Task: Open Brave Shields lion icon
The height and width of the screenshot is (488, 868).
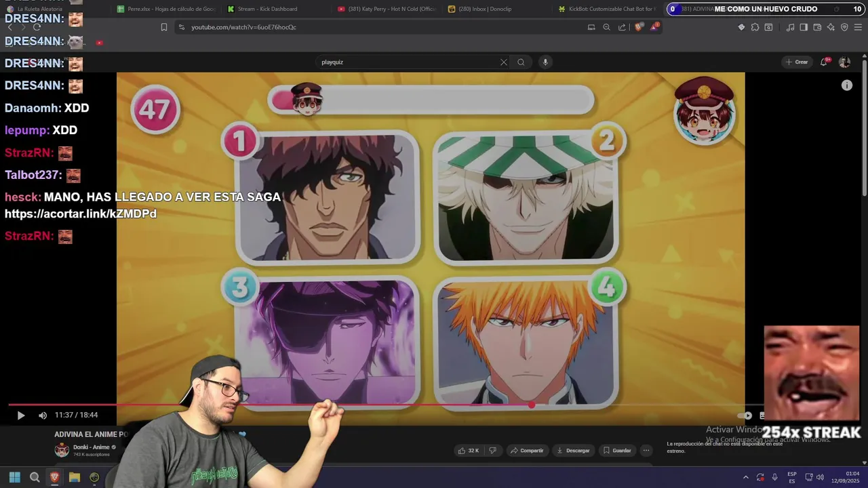Action: pos(638,27)
